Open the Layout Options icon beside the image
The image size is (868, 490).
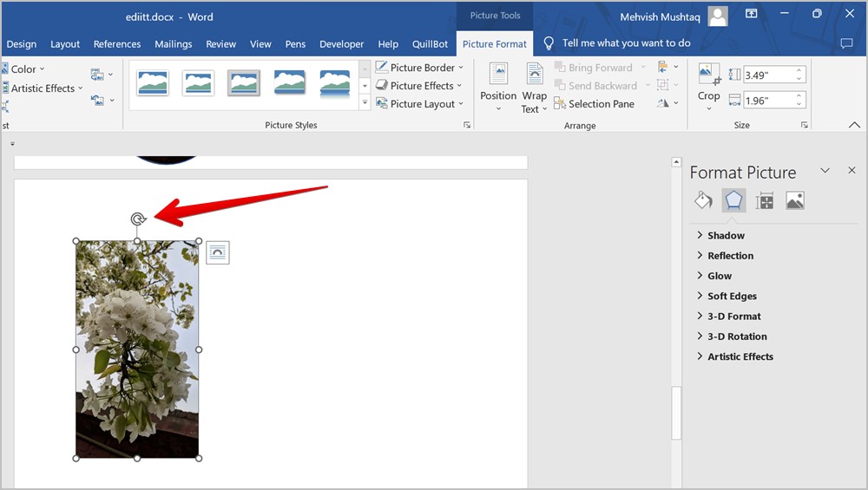coord(217,252)
